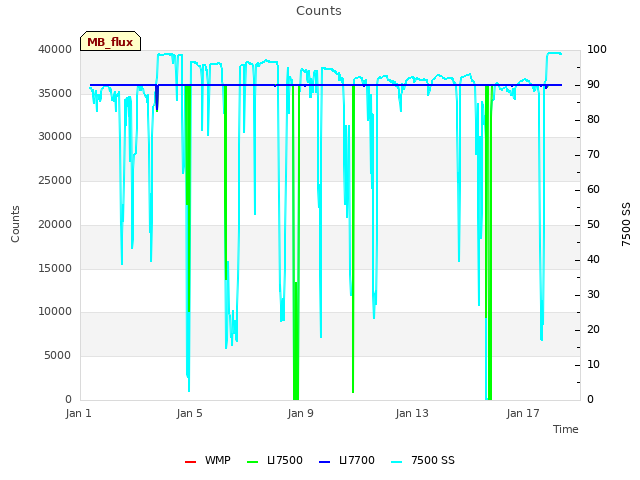Toggle the 7500 SS legend entry
Image resolution: width=640 pixels, height=480 pixels.
tap(422, 460)
